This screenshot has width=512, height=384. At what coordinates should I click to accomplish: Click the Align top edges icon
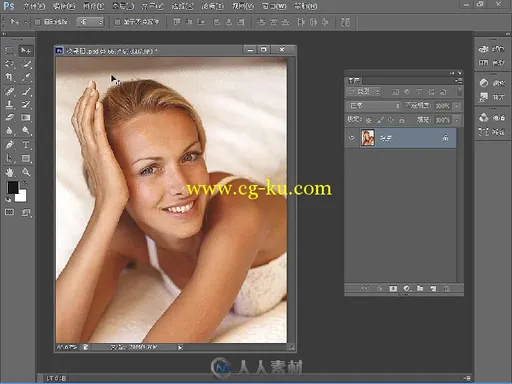177,22
